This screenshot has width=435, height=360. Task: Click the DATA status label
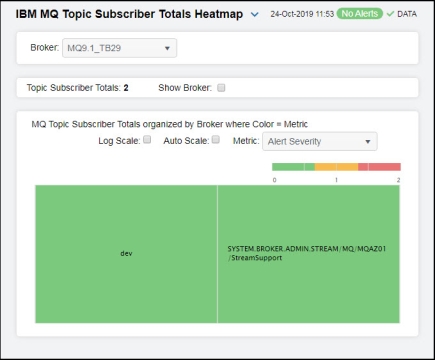coord(407,14)
